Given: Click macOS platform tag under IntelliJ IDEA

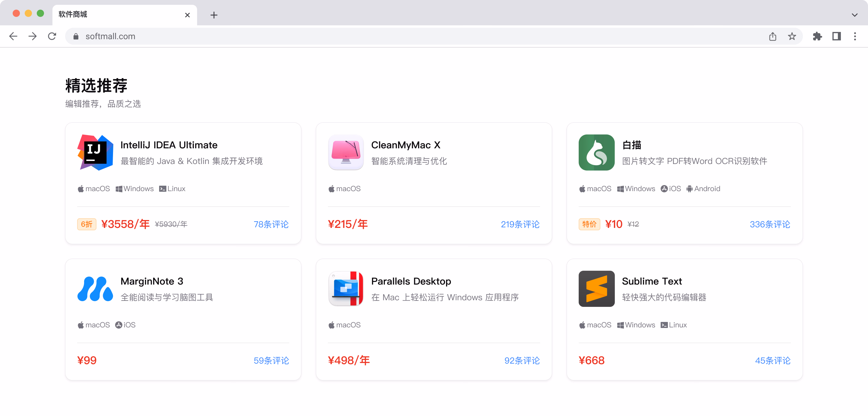Looking at the screenshot, I should [94, 189].
